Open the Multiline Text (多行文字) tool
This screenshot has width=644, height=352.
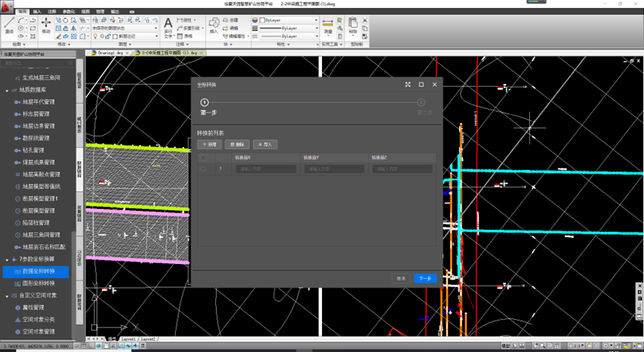[168, 28]
